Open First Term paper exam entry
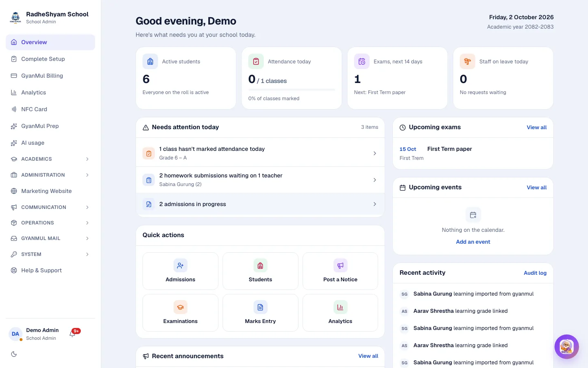 pos(473,153)
